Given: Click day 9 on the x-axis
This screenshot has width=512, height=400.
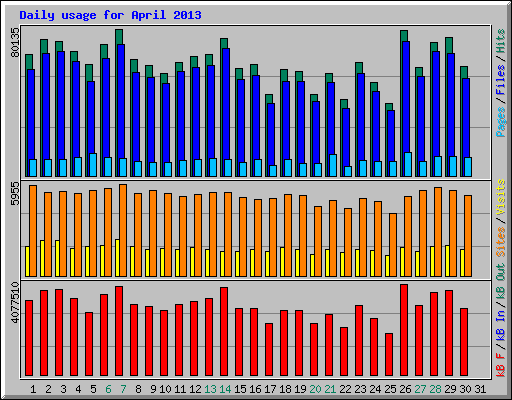Looking at the screenshot, I should pyautogui.click(x=153, y=389).
